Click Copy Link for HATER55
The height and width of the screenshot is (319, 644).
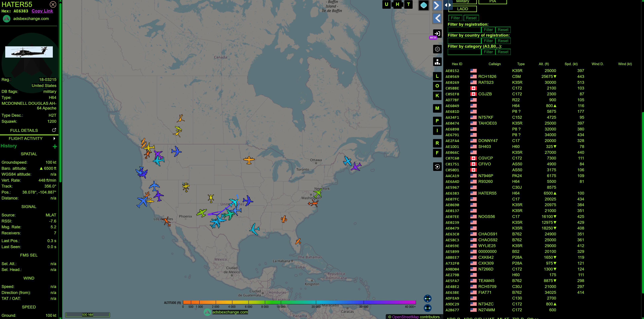point(42,11)
